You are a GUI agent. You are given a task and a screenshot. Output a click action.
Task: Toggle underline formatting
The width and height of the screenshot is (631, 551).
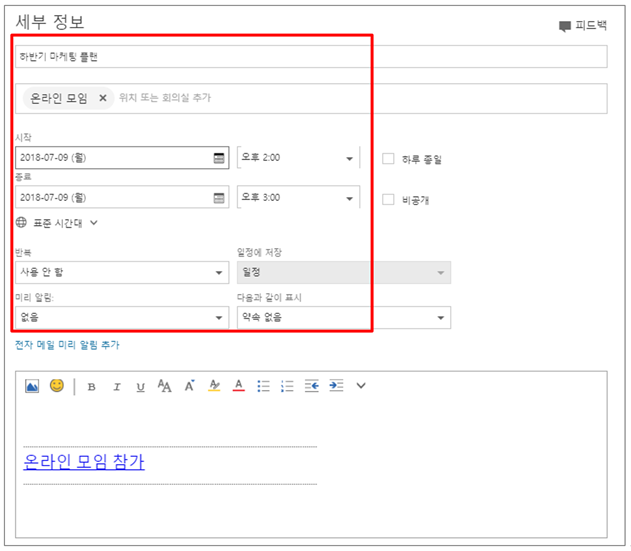point(140,387)
